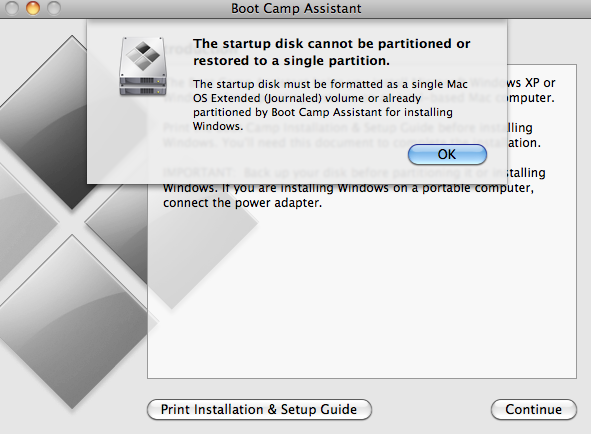Image resolution: width=591 pixels, height=434 pixels.
Task: Click the bottom diamond of Boot Camp logo
Action: tap(72, 321)
